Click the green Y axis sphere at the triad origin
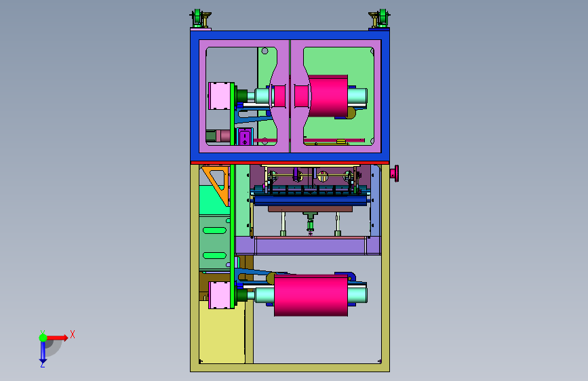This screenshot has width=588, height=381. (43, 338)
